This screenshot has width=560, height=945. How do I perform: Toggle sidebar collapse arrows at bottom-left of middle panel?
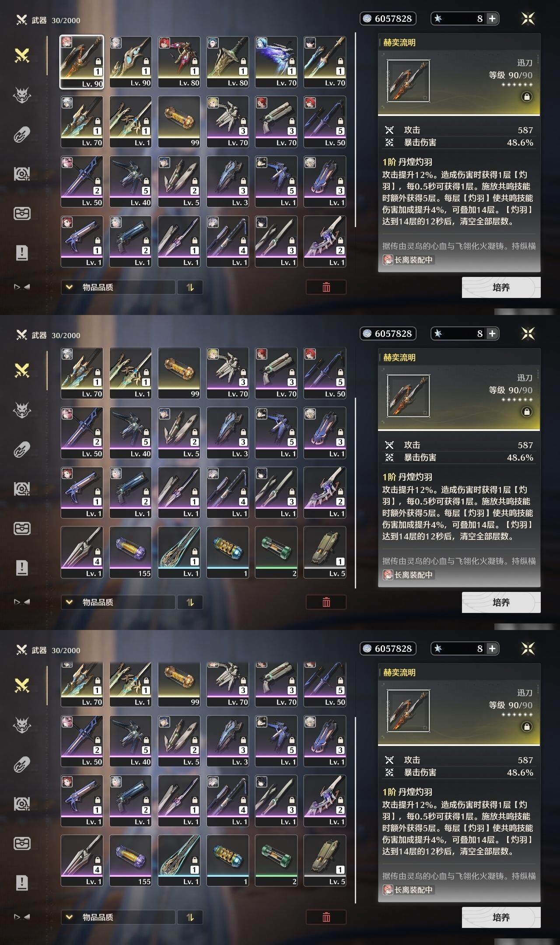coord(22,602)
